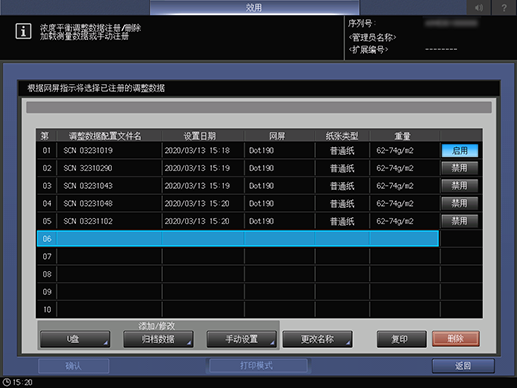Click the information icon in header
Viewport: 517px width, 388px height.
(23, 32)
